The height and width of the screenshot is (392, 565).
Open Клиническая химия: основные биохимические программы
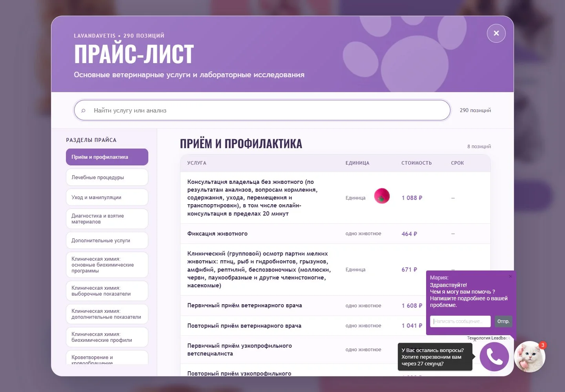click(x=107, y=265)
